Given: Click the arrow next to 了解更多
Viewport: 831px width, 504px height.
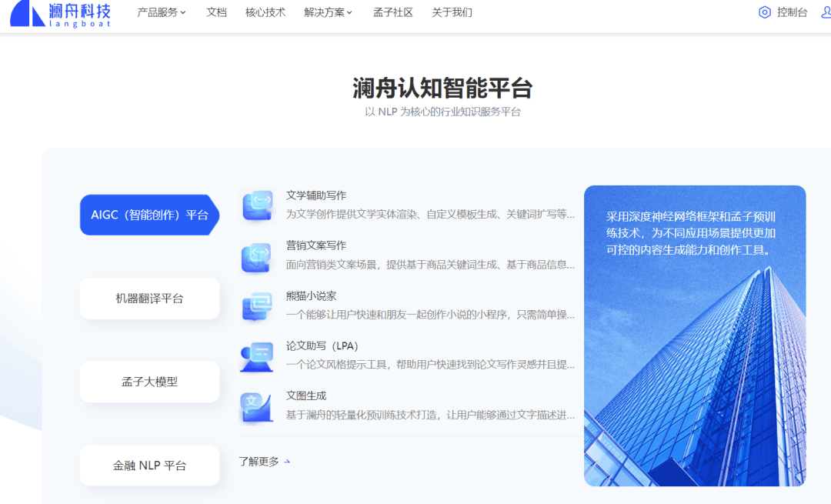Looking at the screenshot, I should click(287, 462).
